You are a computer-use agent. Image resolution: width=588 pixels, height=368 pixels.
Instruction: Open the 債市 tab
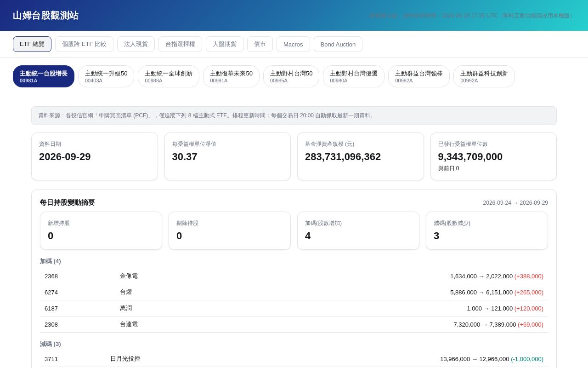260,44
